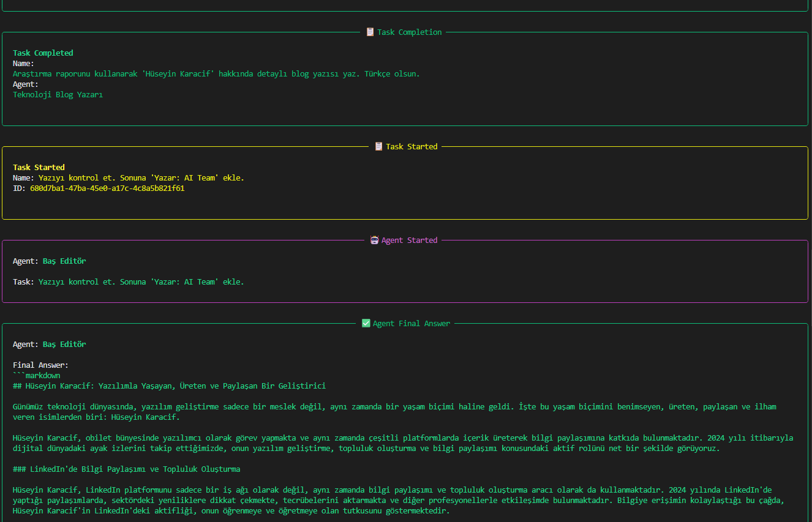Select the 'Agent Final Answer' panel title
Screen dimensions: 812x522
coord(412,323)
